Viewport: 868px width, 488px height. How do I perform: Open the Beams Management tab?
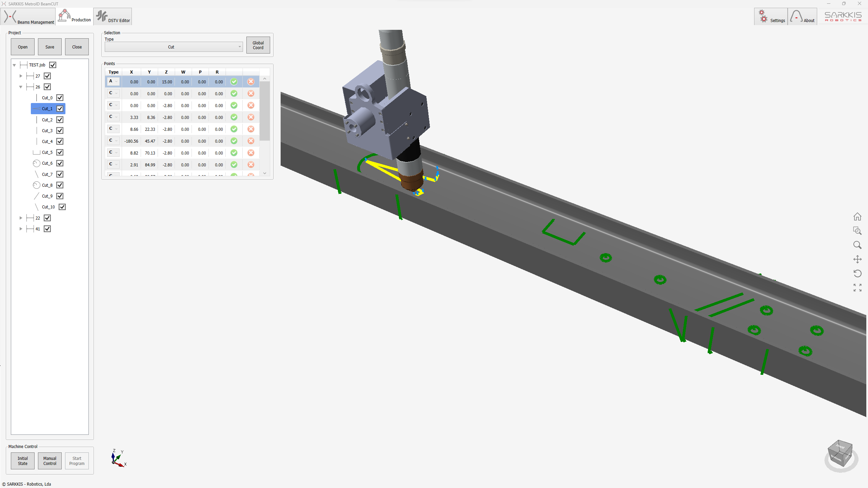pos(28,17)
